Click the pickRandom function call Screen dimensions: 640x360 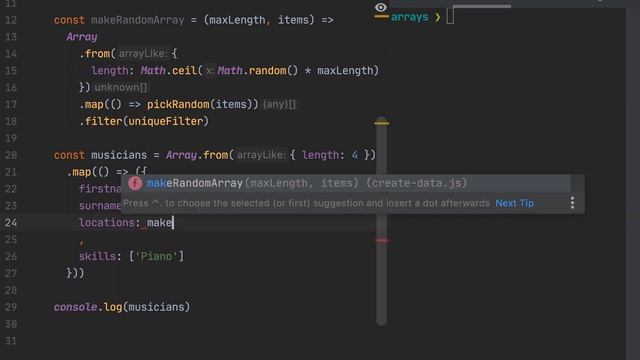pyautogui.click(x=178, y=104)
